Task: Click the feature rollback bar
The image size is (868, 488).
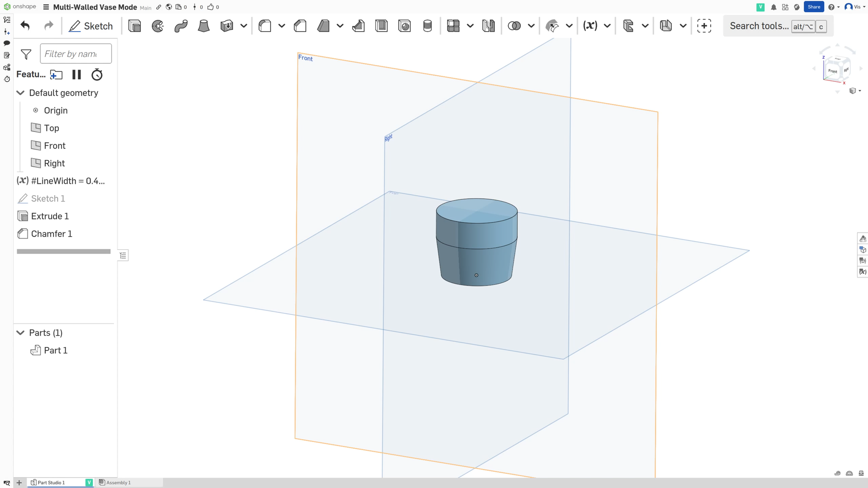Action: [x=63, y=251]
